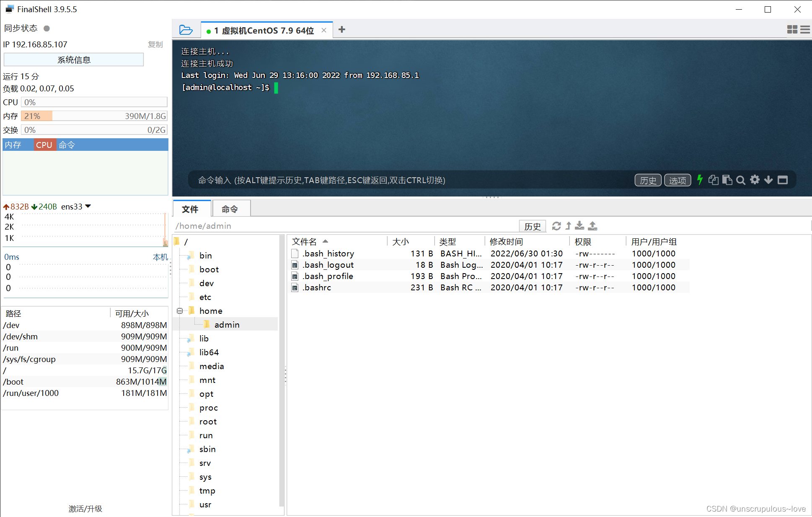Viewport: 812px width, 517px height.
Task: Click the copy icon in terminal toolbar
Action: tap(713, 180)
